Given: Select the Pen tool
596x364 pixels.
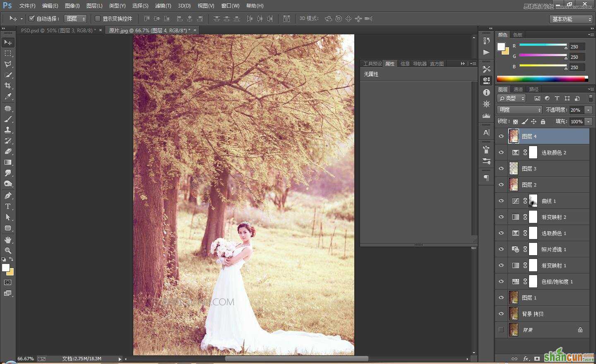Looking at the screenshot, I should point(8,196).
